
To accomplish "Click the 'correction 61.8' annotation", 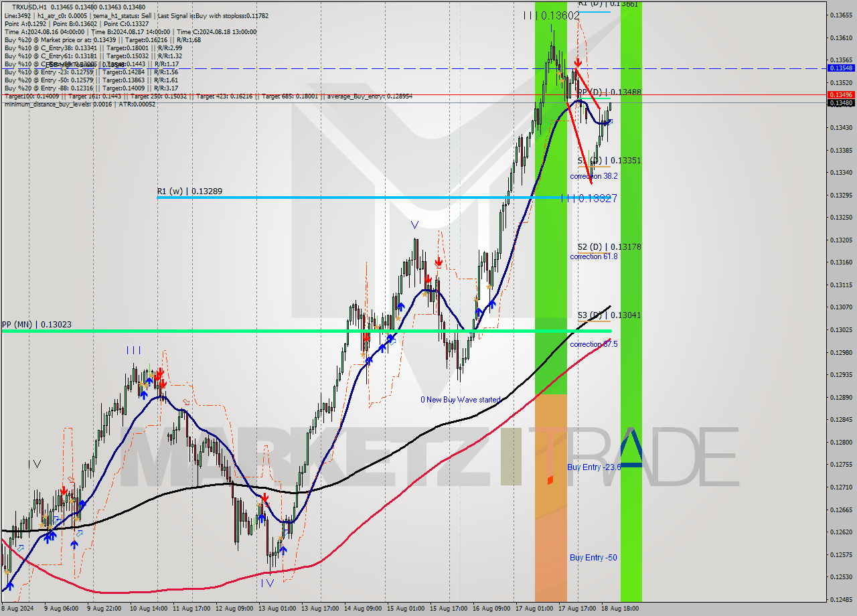I will (x=594, y=256).
